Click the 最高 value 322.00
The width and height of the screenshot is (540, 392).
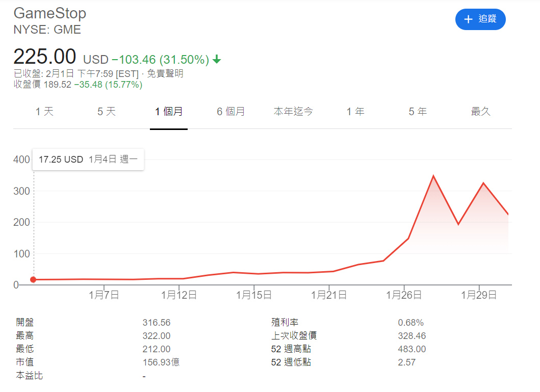pyautogui.click(x=157, y=336)
